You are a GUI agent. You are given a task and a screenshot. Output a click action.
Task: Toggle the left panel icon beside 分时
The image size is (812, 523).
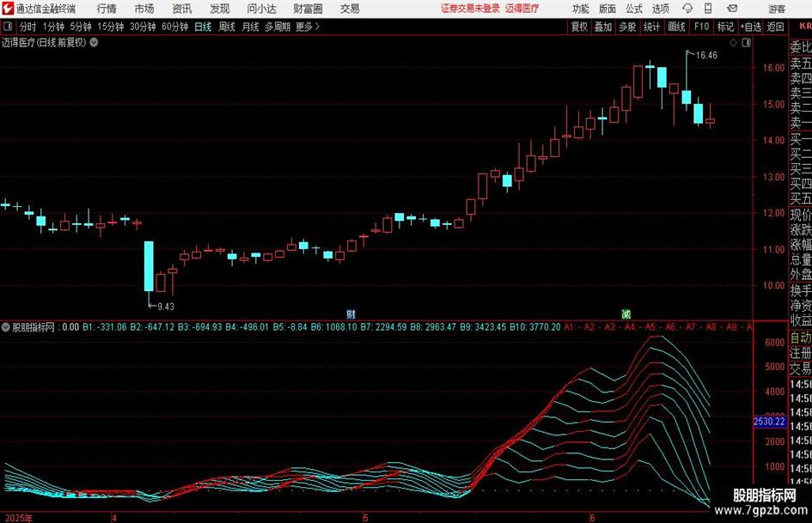[x=7, y=27]
